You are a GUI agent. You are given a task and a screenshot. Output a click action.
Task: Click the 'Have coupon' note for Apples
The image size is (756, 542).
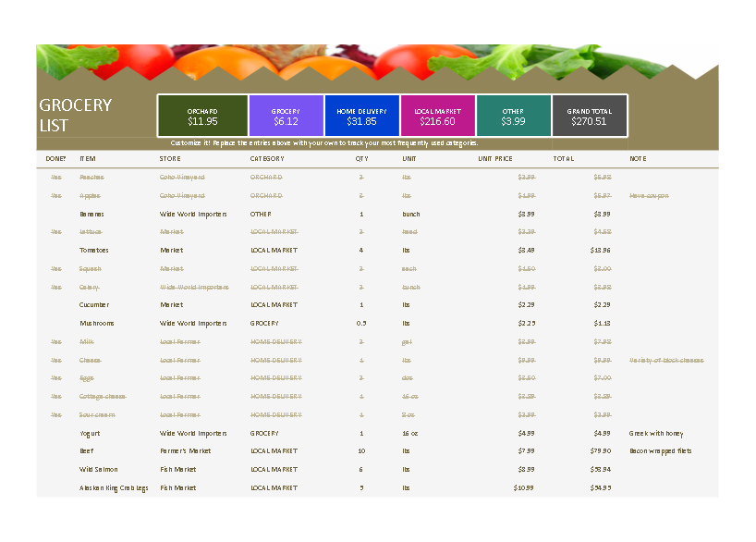coord(649,195)
